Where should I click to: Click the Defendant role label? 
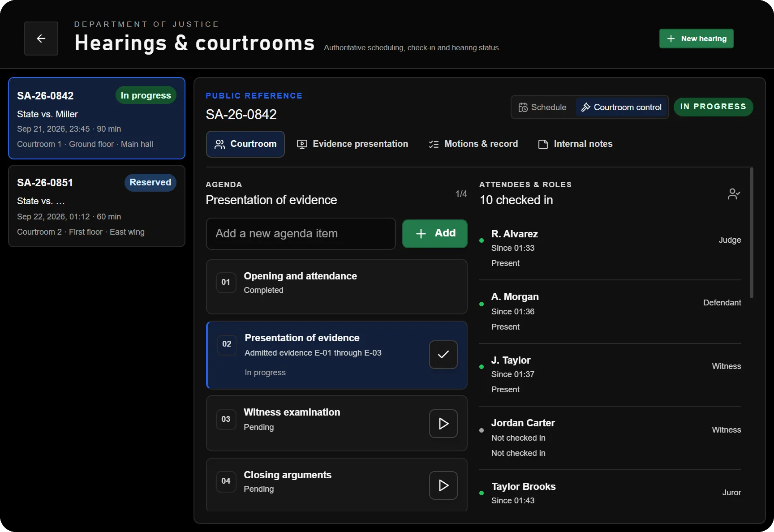pos(722,303)
